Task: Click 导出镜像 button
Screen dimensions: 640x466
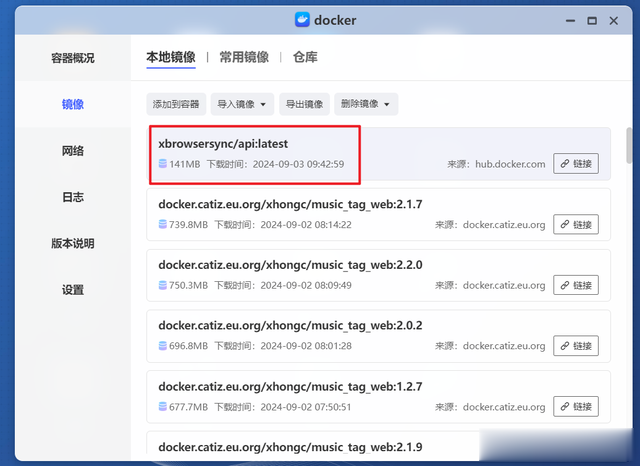Action: tap(304, 104)
